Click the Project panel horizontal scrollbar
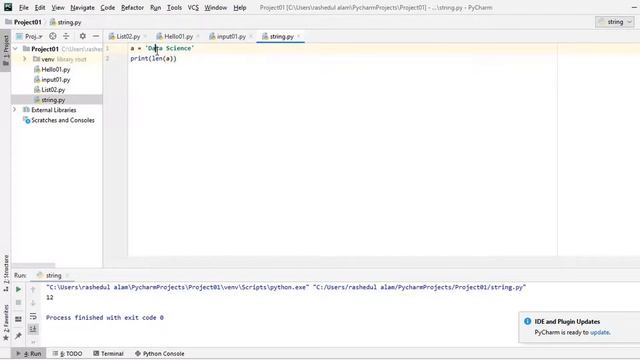This screenshot has width=640, height=360. click(x=33, y=265)
